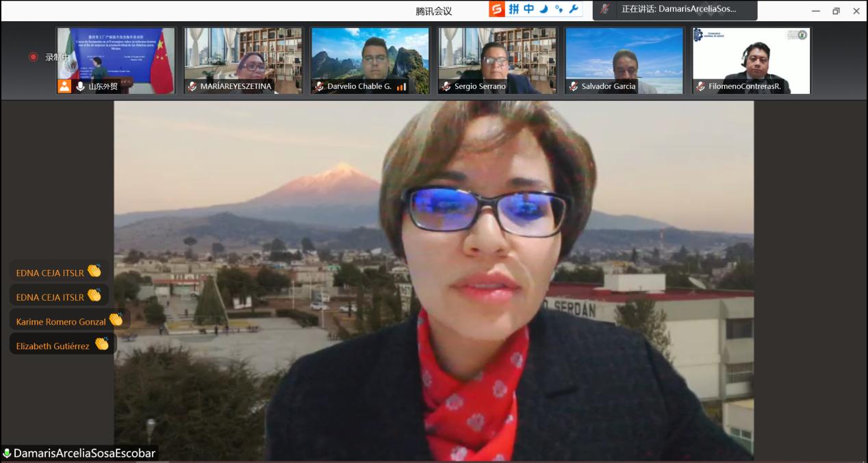The height and width of the screenshot is (463, 868).
Task: Toggle the Pinyin (拼) input mode
Action: click(x=513, y=9)
